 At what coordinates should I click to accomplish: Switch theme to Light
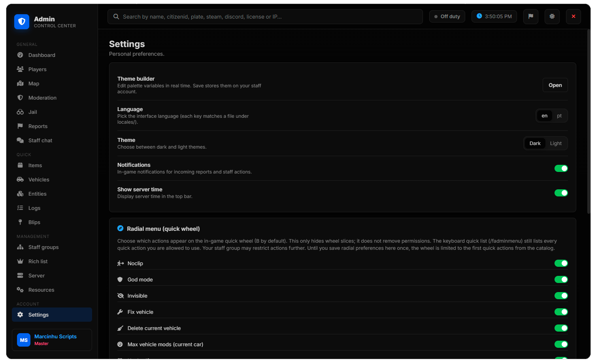click(x=556, y=143)
